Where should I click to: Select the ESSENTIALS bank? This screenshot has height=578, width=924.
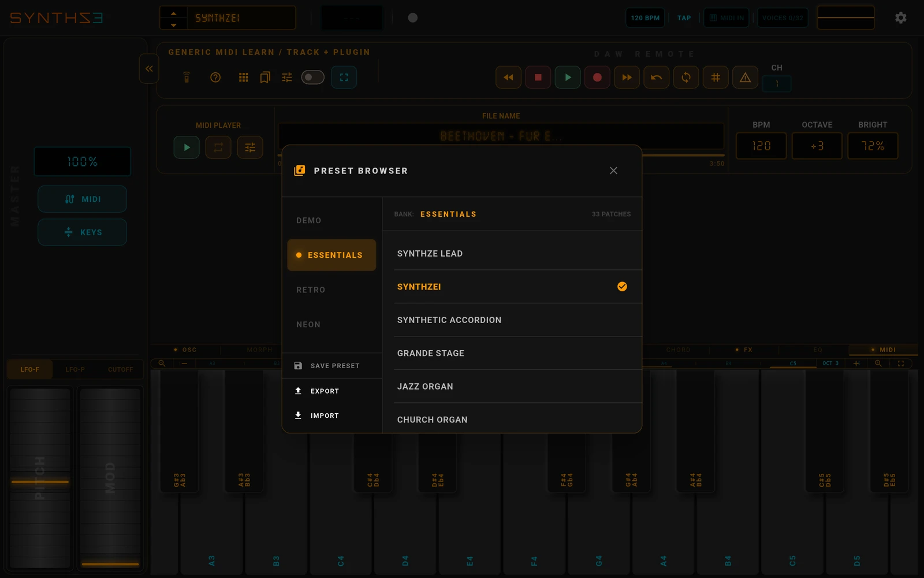tap(331, 255)
